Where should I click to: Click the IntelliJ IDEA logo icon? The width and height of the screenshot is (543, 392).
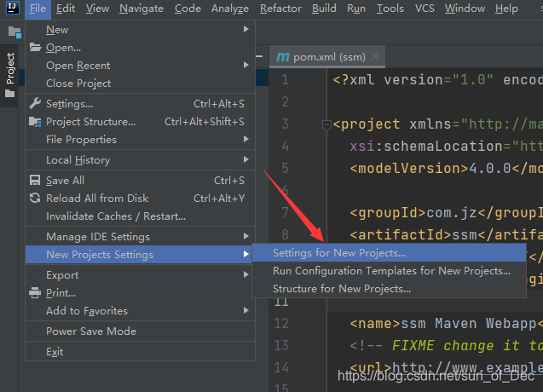[13, 7]
